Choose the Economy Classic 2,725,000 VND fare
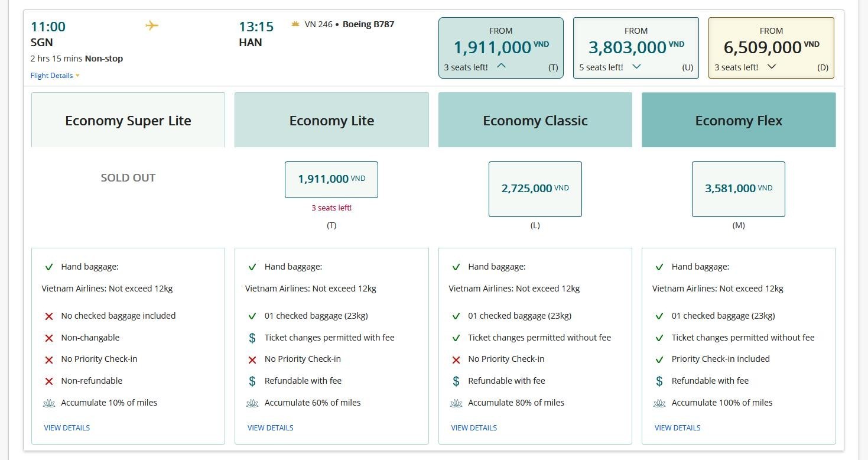This screenshot has height=460, width=868. (x=535, y=189)
